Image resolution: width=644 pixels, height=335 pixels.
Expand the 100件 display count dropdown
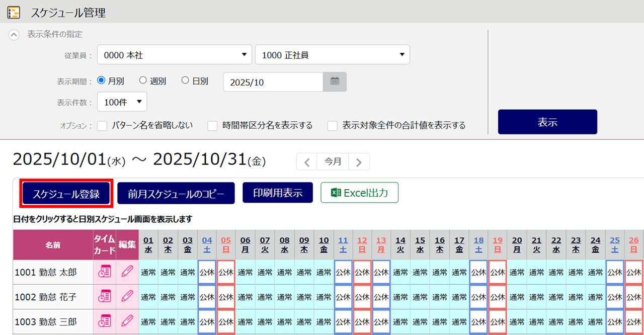[122, 102]
